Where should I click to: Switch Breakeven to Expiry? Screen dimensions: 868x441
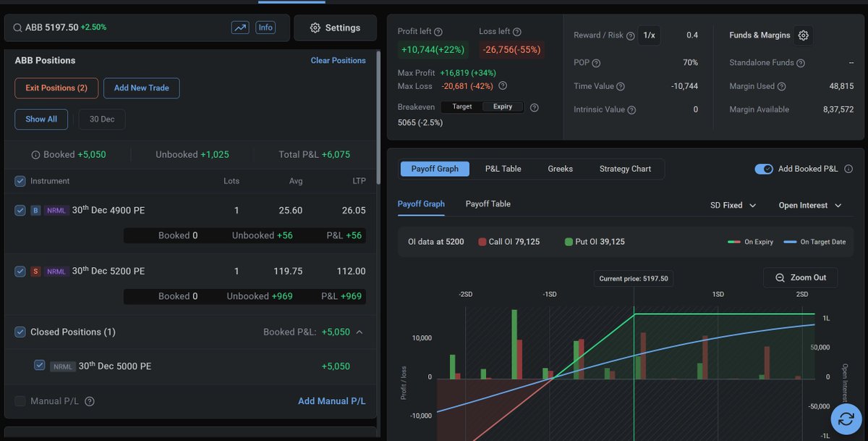(x=503, y=106)
